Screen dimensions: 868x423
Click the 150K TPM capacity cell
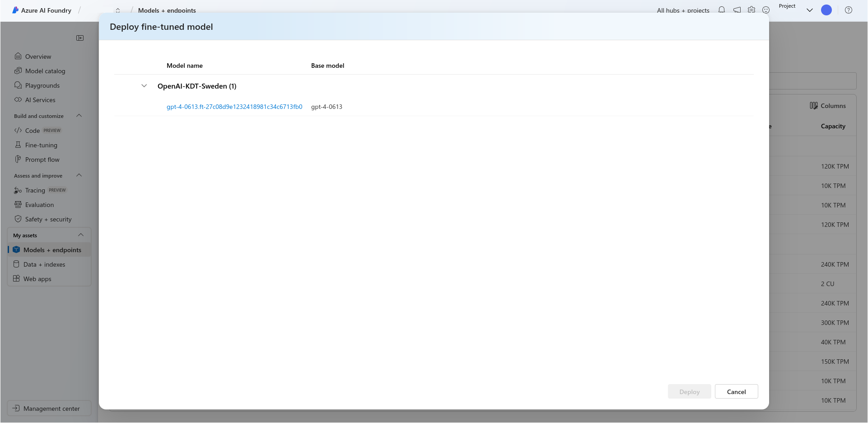835,362
